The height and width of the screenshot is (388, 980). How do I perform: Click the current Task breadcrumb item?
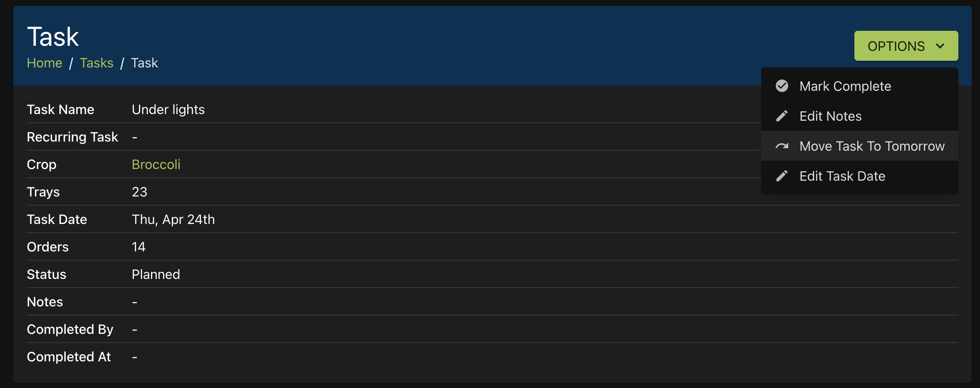point(144,63)
